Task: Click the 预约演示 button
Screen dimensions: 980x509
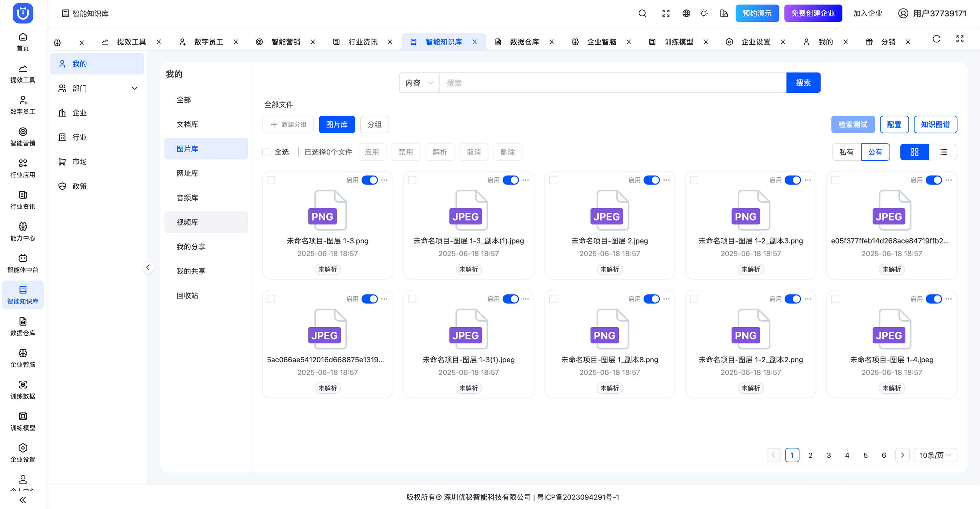Action: pos(757,13)
